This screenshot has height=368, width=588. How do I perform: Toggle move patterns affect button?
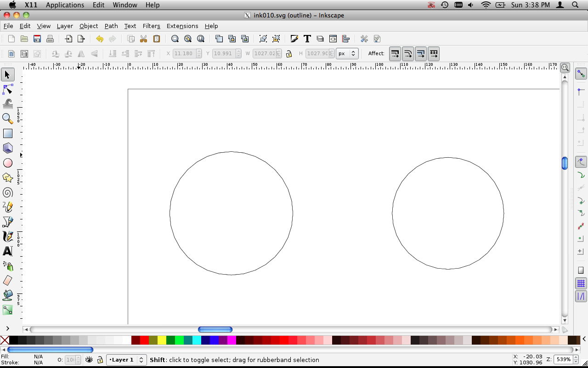[434, 53]
